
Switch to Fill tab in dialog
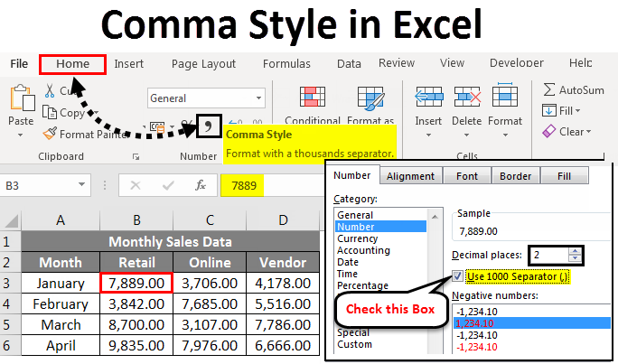[564, 176]
